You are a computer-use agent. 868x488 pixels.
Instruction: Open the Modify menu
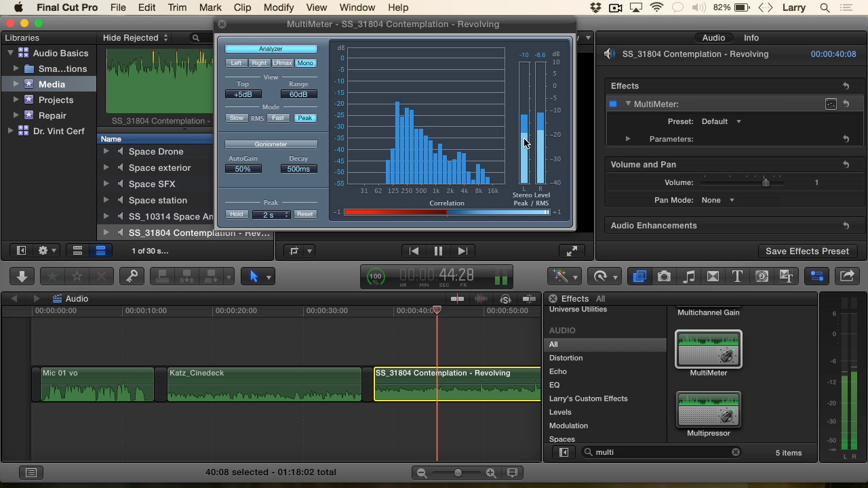click(279, 7)
